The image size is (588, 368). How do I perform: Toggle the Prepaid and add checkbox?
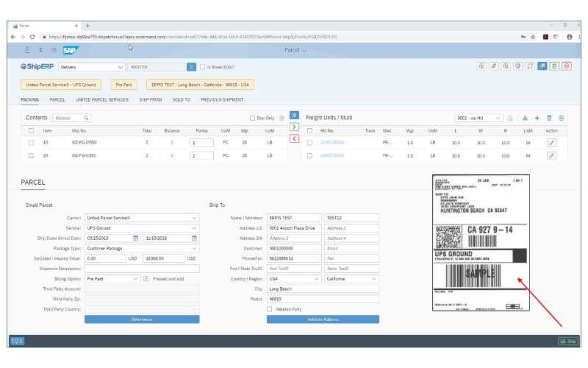(x=146, y=279)
